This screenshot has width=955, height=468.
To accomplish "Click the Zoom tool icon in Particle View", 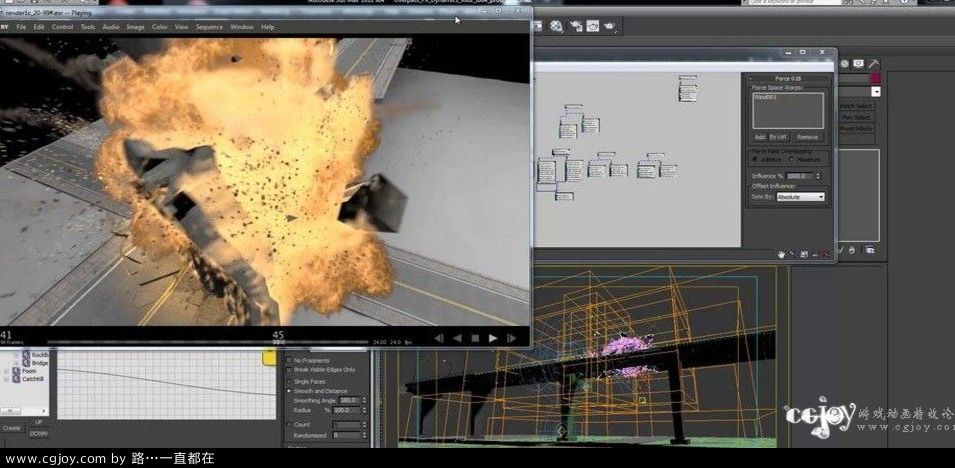I will [792, 254].
